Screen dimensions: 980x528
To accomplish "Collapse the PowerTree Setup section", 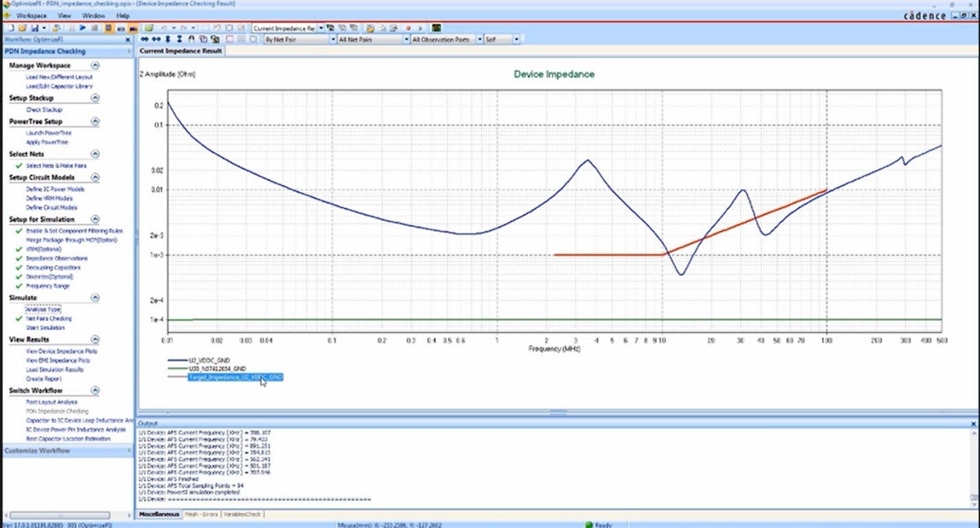I will click(x=95, y=121).
